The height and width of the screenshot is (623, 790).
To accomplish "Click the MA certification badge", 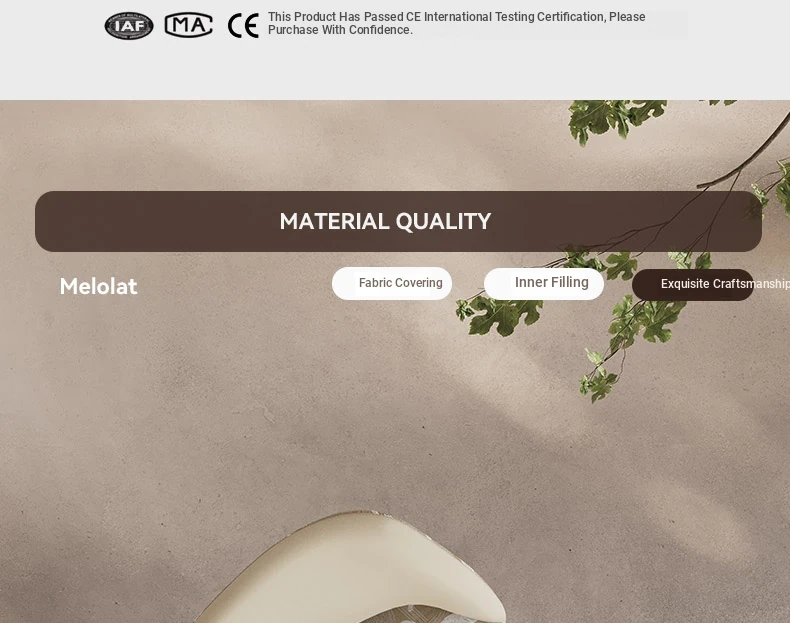I will (188, 25).
